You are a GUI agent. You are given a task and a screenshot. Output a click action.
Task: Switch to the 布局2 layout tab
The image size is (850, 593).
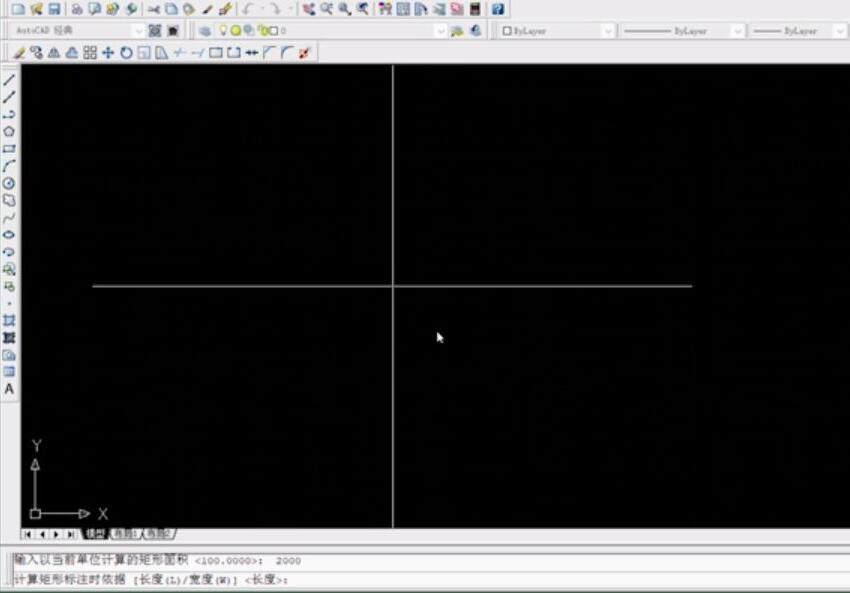click(158, 534)
